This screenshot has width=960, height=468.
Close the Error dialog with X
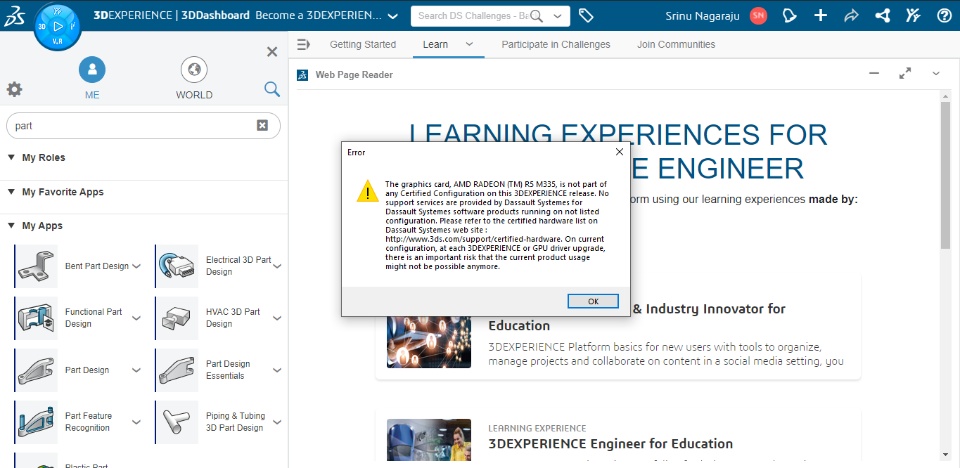tap(619, 151)
